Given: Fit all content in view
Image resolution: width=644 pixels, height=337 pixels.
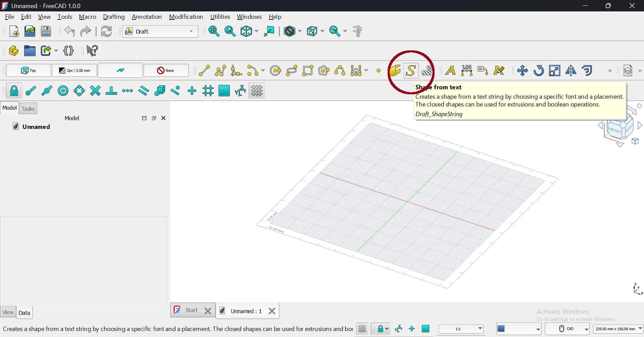Looking at the screenshot, I should (214, 31).
